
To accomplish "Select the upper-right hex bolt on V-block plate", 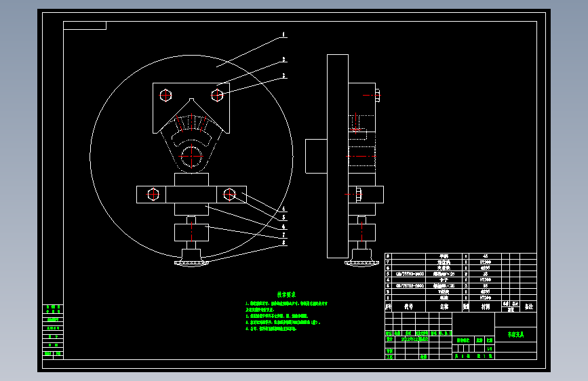I will 218,95.
